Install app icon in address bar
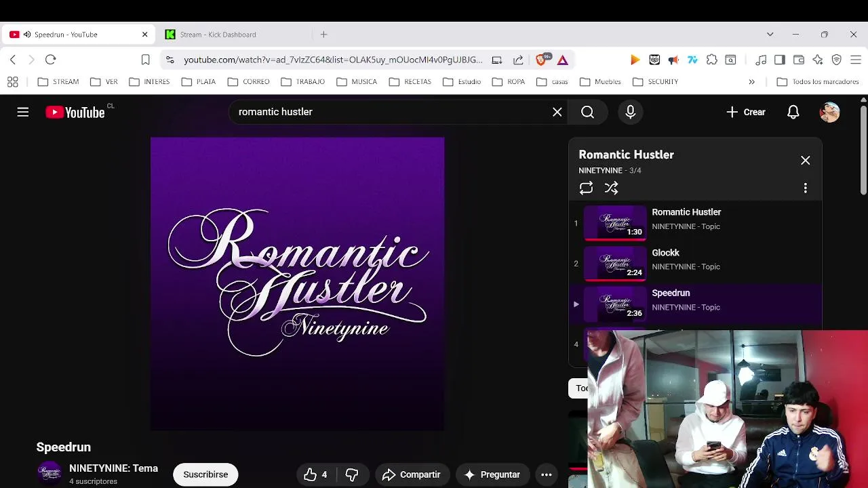This screenshot has height=488, width=868. pos(497,60)
